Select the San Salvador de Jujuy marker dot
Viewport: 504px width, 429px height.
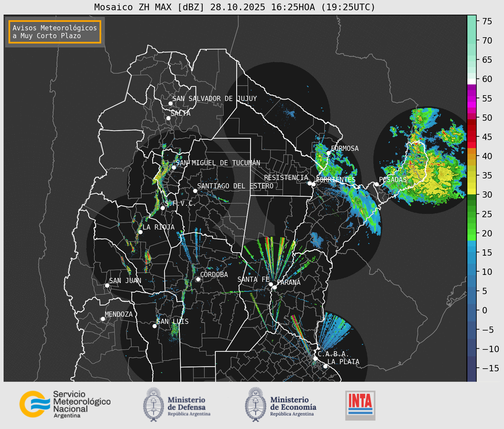click(170, 103)
